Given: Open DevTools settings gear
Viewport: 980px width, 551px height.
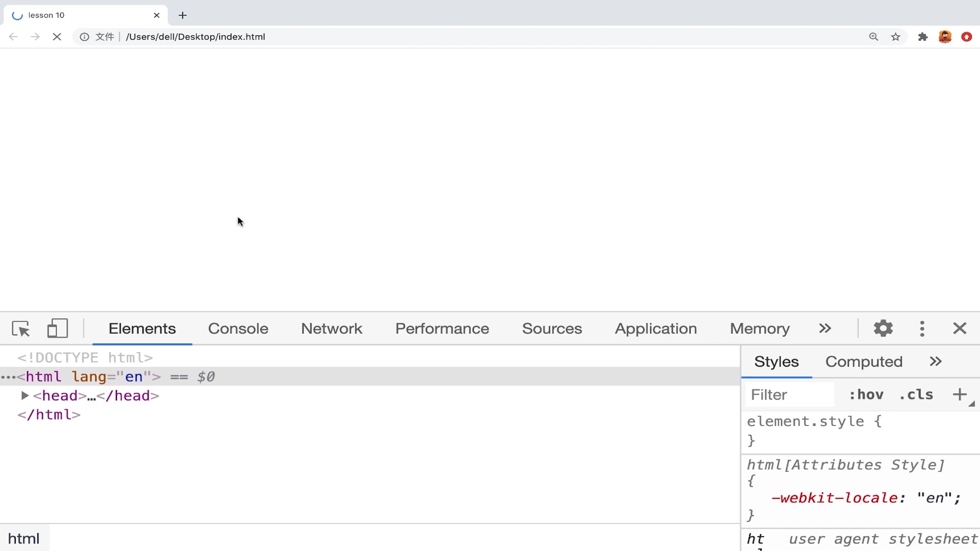Looking at the screenshot, I should point(883,329).
